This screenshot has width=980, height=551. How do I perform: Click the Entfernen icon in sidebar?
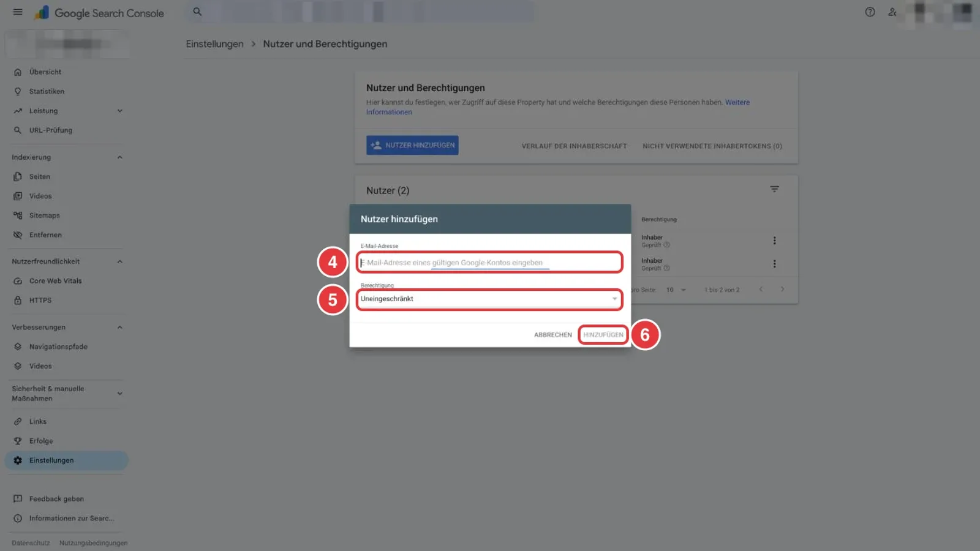click(18, 235)
